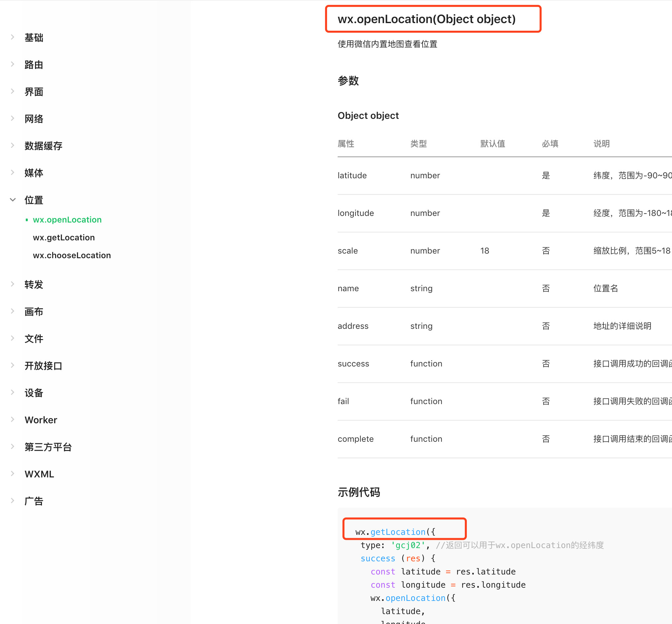Click the 说明 column header

tap(601, 144)
